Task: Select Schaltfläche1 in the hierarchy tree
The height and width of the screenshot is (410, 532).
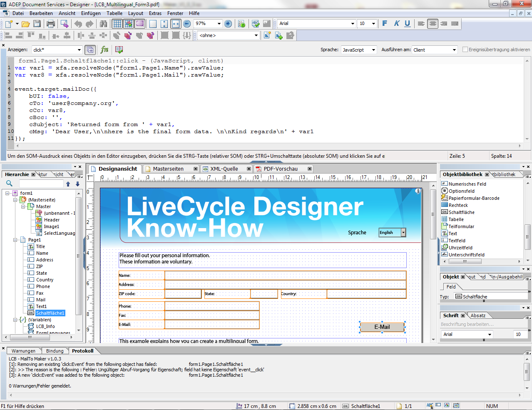Action: coord(50,313)
